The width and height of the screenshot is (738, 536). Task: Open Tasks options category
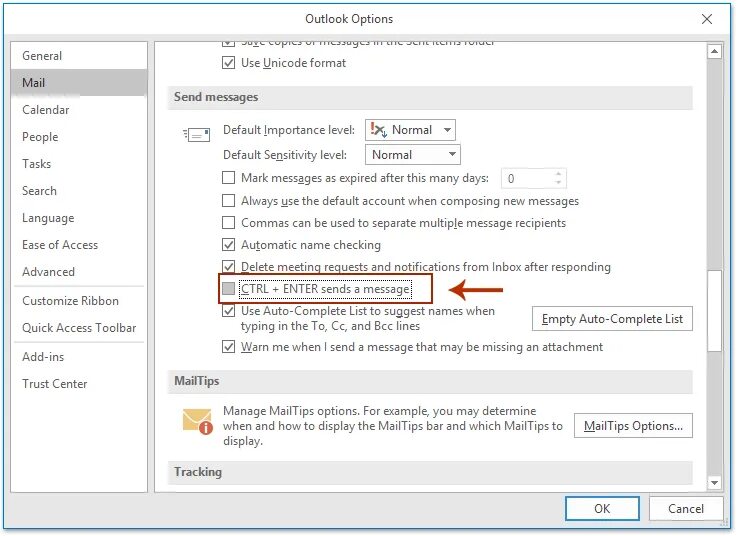tap(79, 164)
